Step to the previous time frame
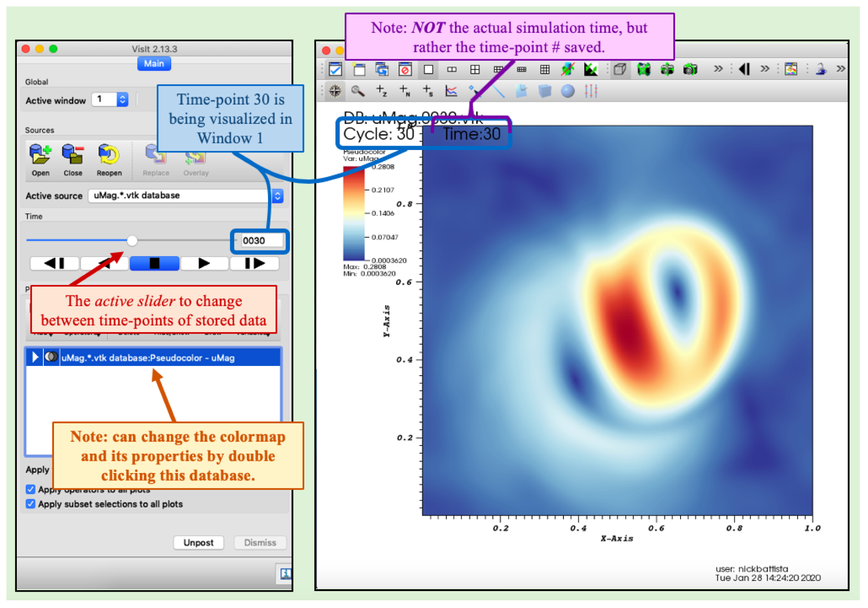The image size is (868, 608). [x=54, y=263]
